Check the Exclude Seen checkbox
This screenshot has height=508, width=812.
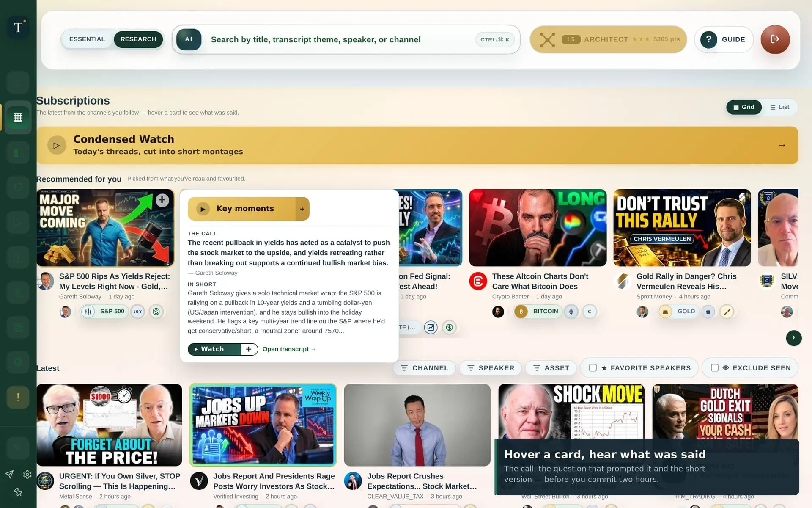[x=715, y=368]
